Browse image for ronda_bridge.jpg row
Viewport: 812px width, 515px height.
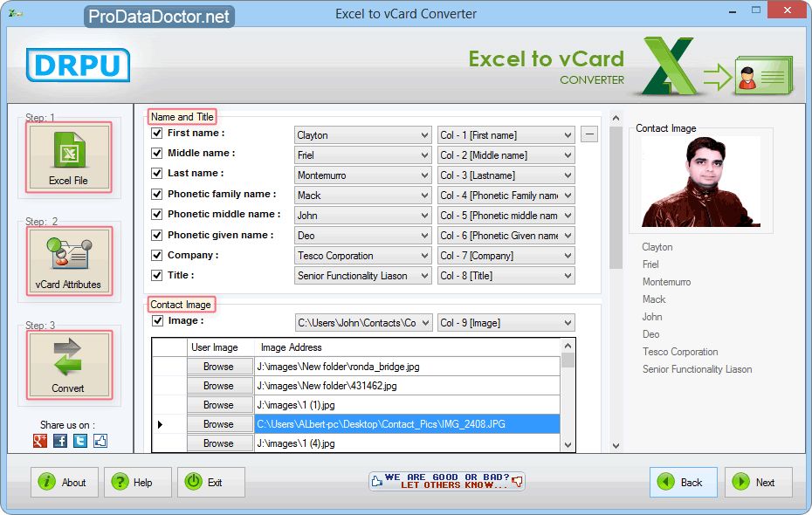click(x=219, y=367)
